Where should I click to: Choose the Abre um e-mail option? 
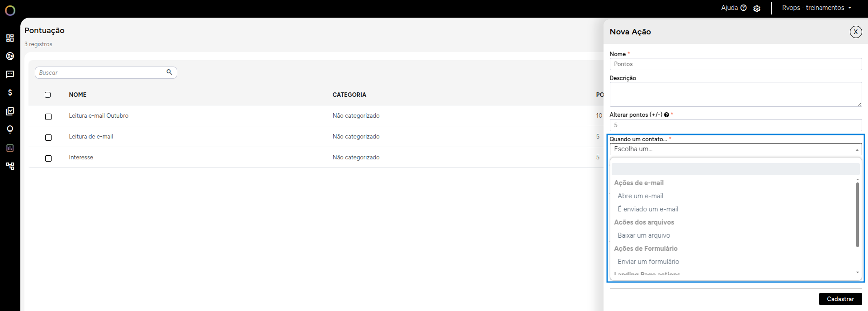coord(640,196)
